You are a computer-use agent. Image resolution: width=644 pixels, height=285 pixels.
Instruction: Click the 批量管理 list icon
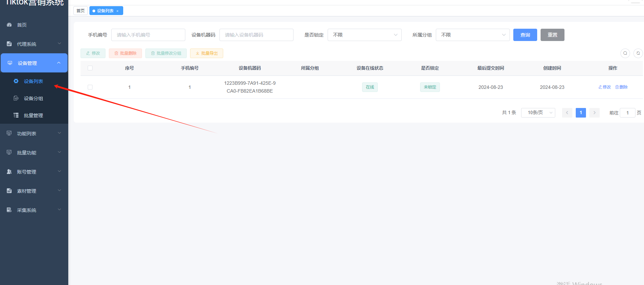pyautogui.click(x=16, y=115)
